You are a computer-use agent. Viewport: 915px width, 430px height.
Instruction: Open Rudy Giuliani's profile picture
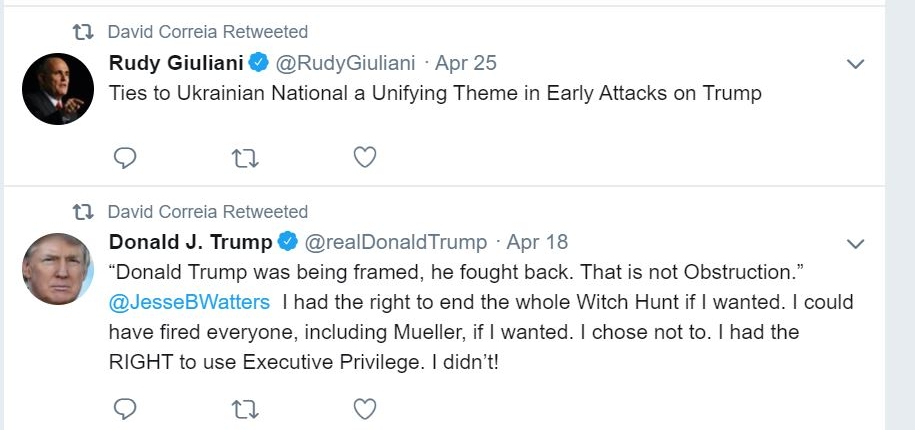(58, 89)
